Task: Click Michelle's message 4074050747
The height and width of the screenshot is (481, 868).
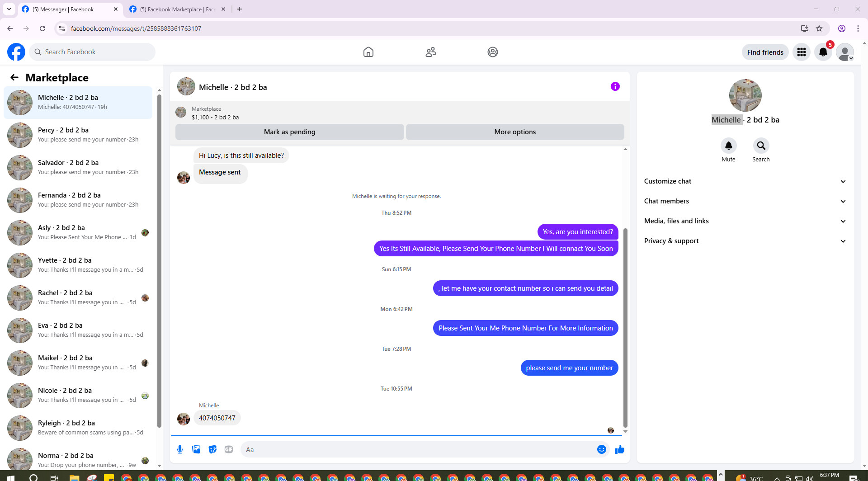Action: click(x=217, y=418)
